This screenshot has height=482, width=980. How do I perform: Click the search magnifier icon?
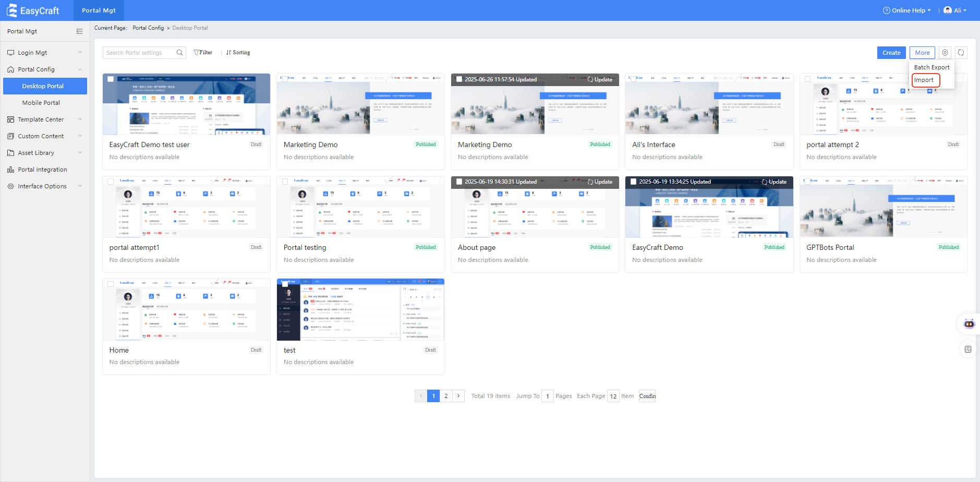coord(179,53)
